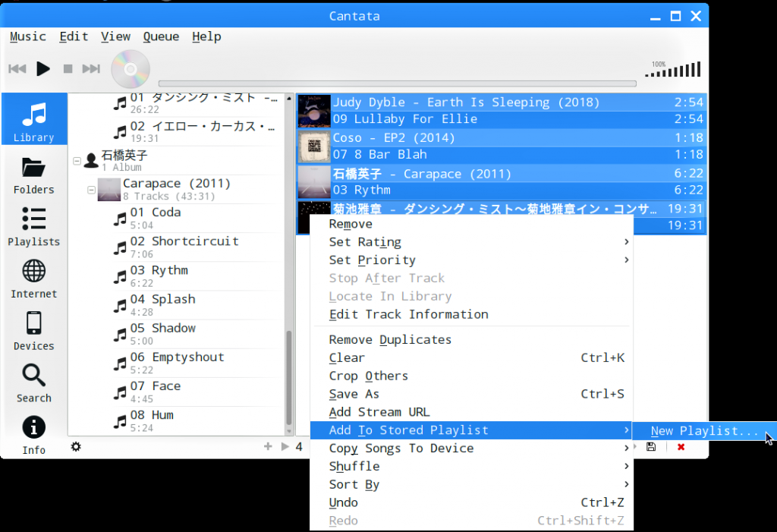The height and width of the screenshot is (532, 777).
Task: Click the Carapace album cover in library tree
Action: 109,190
